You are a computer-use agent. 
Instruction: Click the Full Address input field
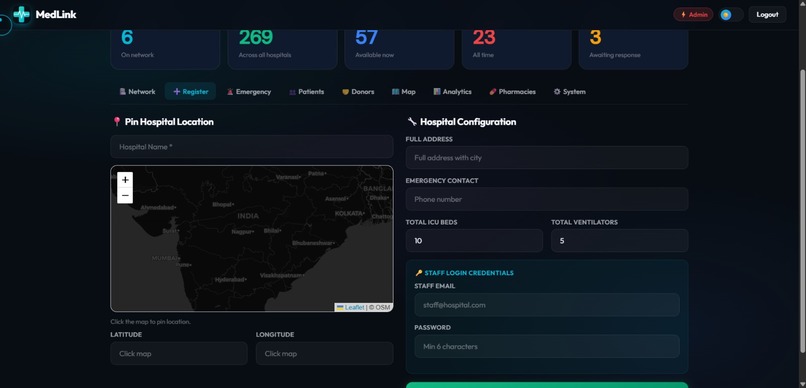[547, 157]
